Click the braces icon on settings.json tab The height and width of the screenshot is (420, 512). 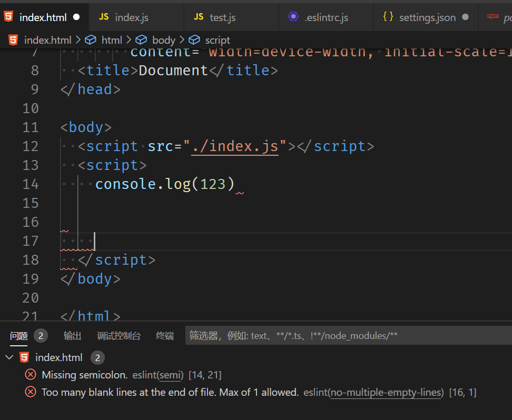tap(388, 16)
